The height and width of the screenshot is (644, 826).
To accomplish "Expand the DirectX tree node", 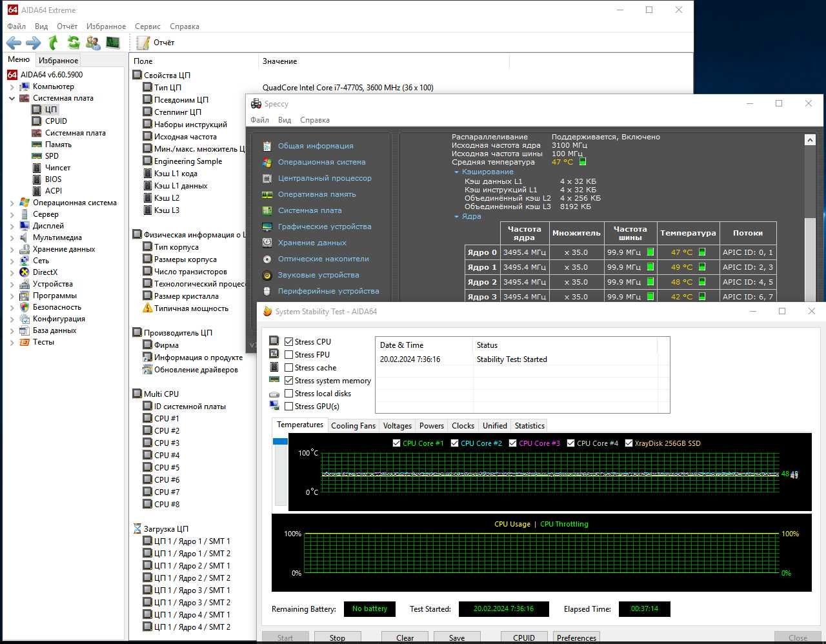I will point(12,272).
